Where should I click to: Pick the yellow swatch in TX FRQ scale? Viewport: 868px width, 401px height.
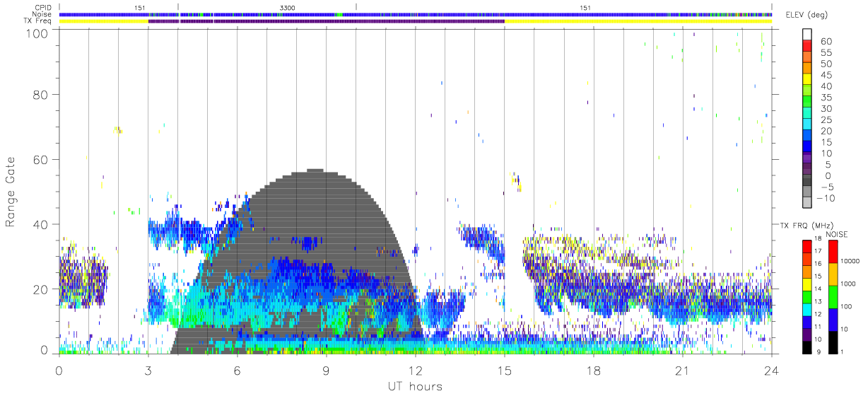click(806, 284)
